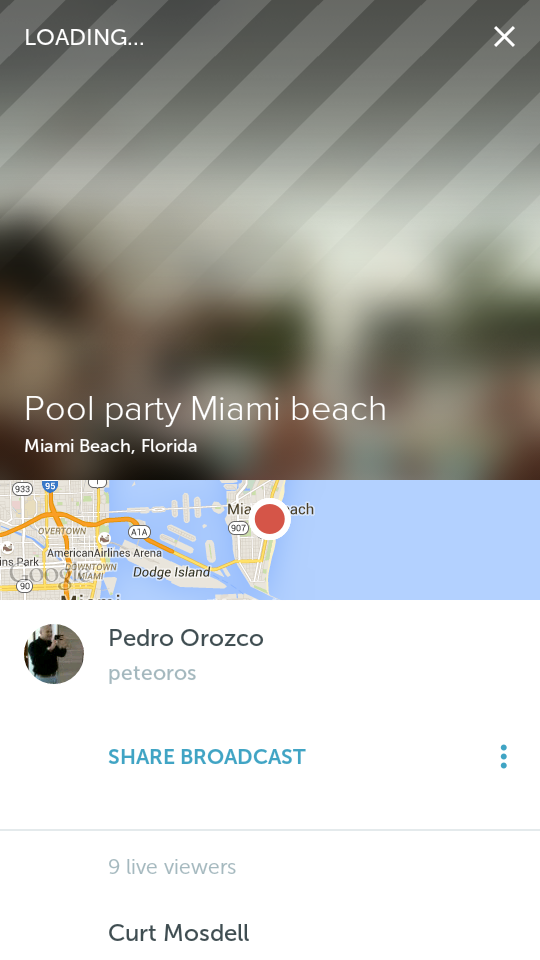Tap the Miami Beach, Florida location text

(111, 446)
